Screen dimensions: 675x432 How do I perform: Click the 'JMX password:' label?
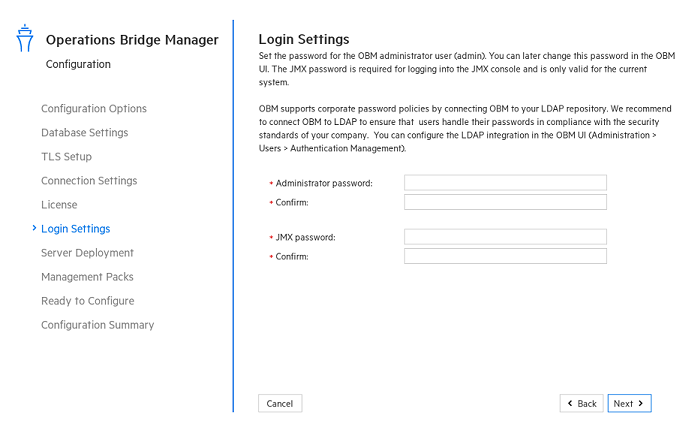click(306, 237)
